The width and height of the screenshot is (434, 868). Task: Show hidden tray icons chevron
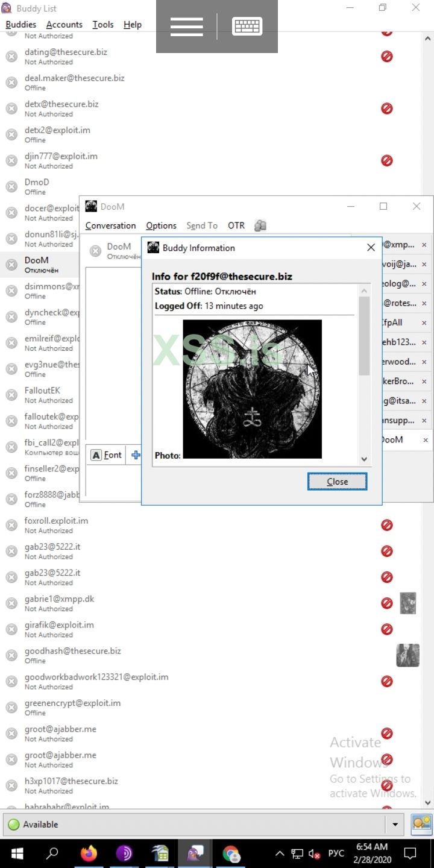tap(280, 854)
